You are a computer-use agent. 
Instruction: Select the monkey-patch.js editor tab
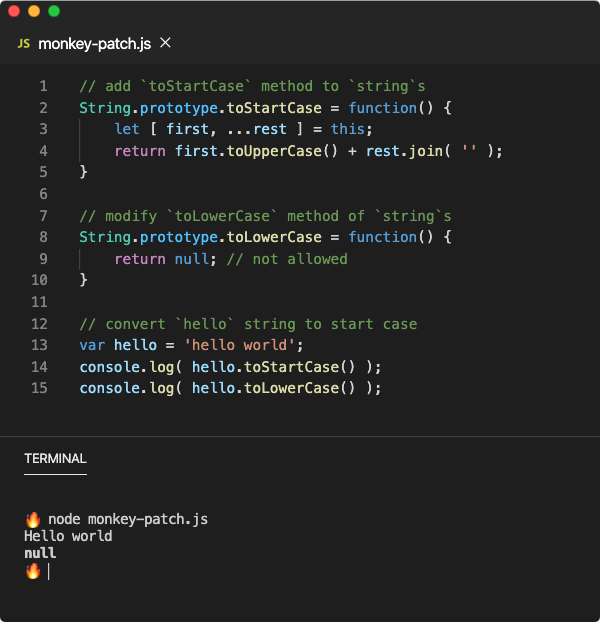[94, 44]
